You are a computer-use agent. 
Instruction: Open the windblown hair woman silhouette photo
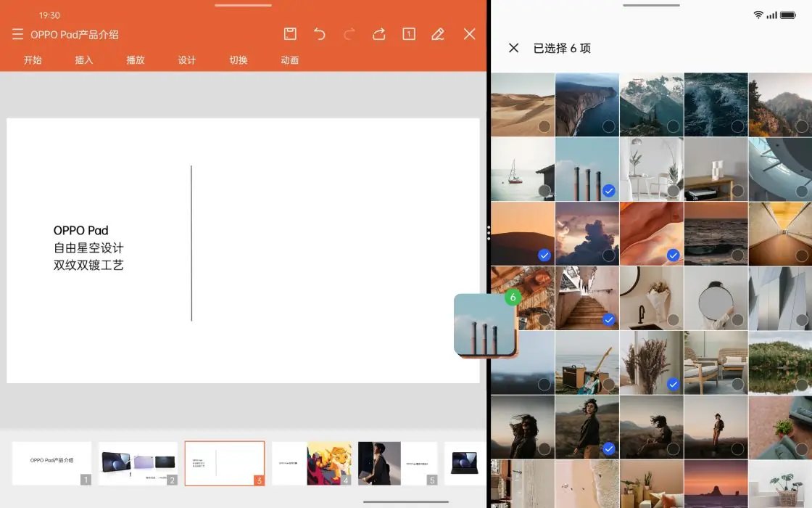coord(523,427)
